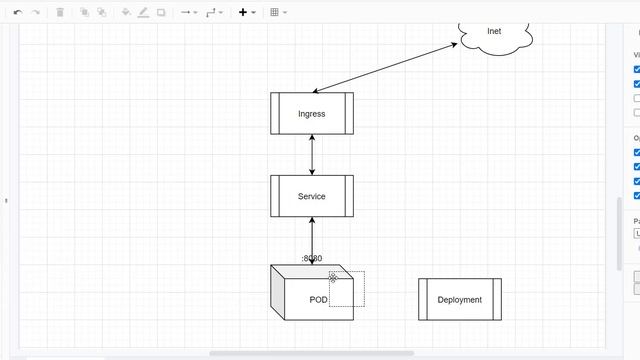Expand the Waypoints dropdown caret
The image size is (640, 360).
tap(221, 13)
